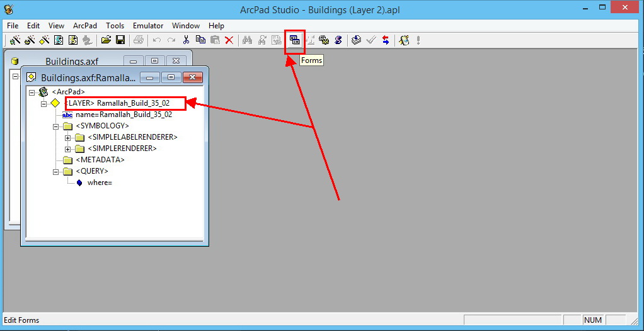Open the Tools menu
The height and width of the screenshot is (331, 644).
tap(115, 25)
